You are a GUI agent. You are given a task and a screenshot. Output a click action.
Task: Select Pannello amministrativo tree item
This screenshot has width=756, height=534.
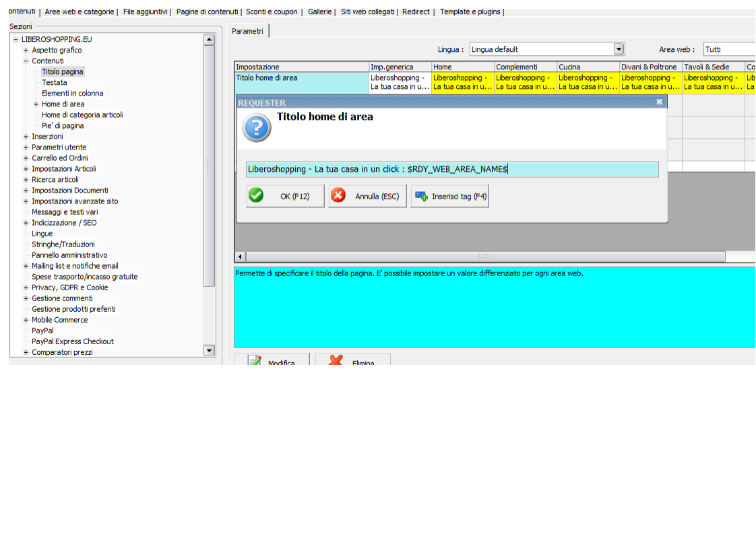pyautogui.click(x=69, y=255)
